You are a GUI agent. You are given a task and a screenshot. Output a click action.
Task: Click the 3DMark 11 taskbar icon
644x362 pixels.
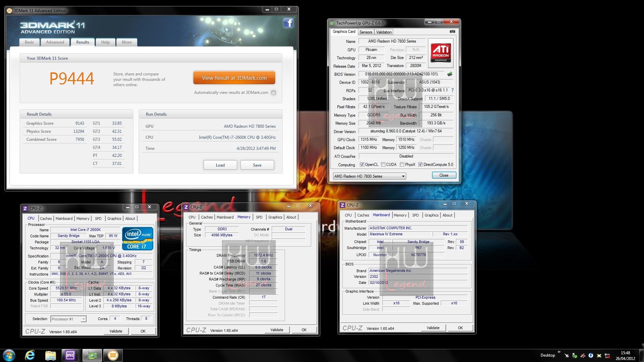point(113,355)
